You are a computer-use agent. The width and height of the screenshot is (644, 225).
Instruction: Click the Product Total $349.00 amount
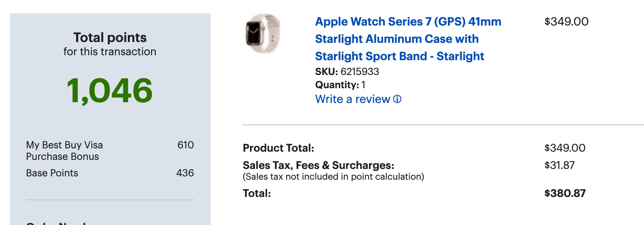tap(565, 148)
